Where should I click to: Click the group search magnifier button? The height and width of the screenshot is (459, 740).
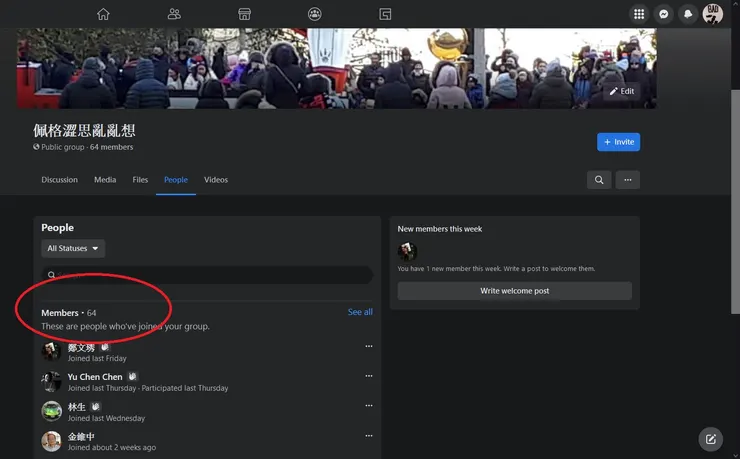click(599, 180)
